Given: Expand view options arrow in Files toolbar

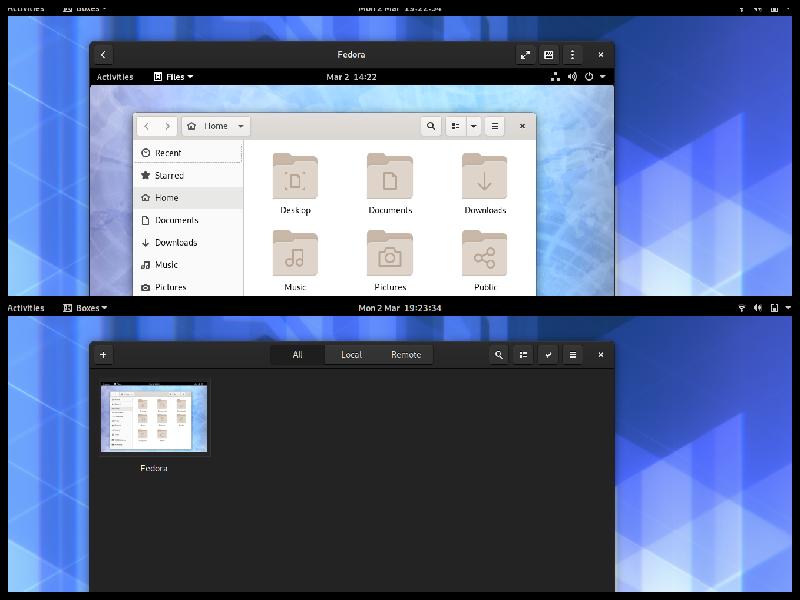Looking at the screenshot, I should [473, 126].
